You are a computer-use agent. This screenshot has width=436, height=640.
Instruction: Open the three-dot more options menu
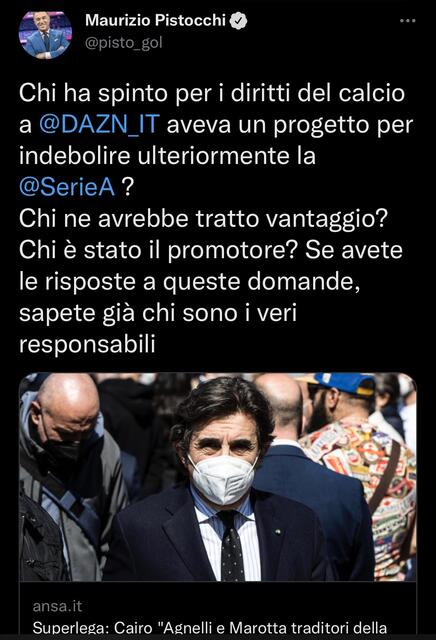(407, 21)
